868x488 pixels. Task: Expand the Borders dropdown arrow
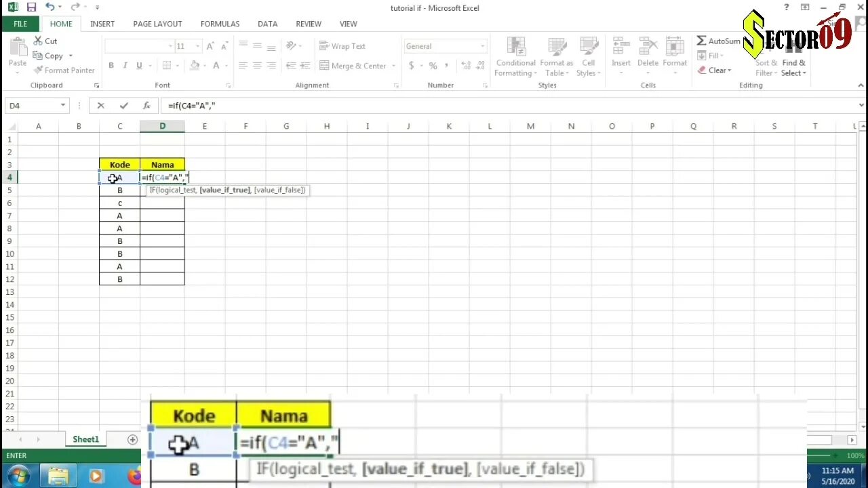[176, 66]
